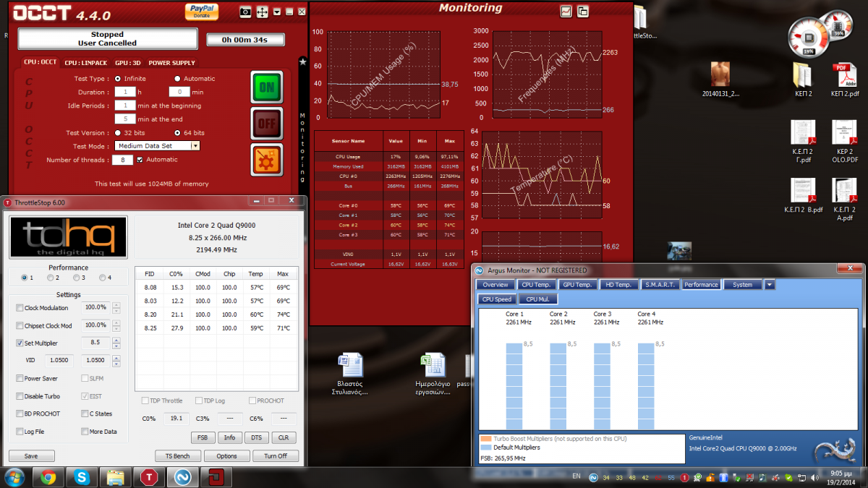Uncheck Set Multiplier in ThrottleStop
This screenshot has height=488, width=868.
point(20,343)
